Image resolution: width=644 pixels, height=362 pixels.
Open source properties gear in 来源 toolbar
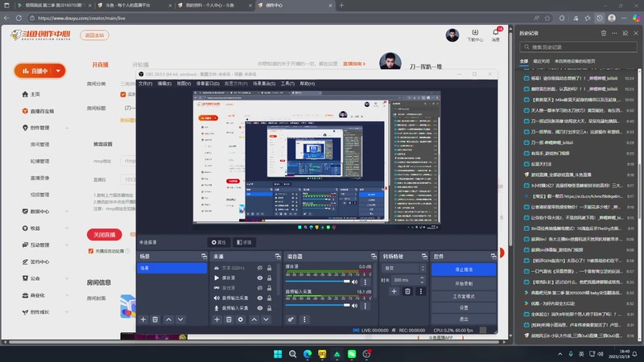point(241,319)
